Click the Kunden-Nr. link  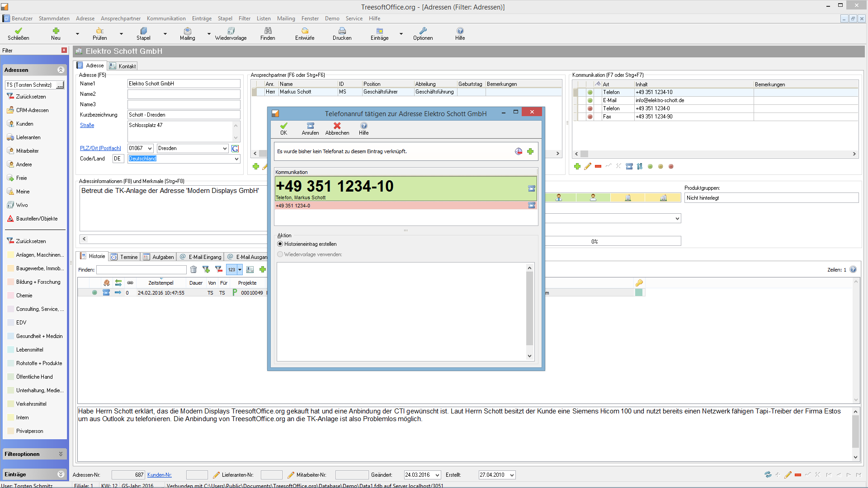[x=159, y=475]
